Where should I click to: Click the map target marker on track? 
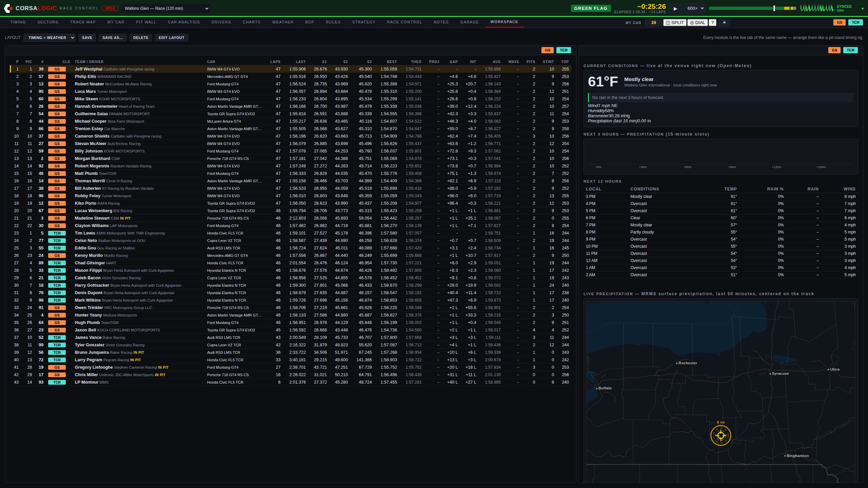coord(721,435)
